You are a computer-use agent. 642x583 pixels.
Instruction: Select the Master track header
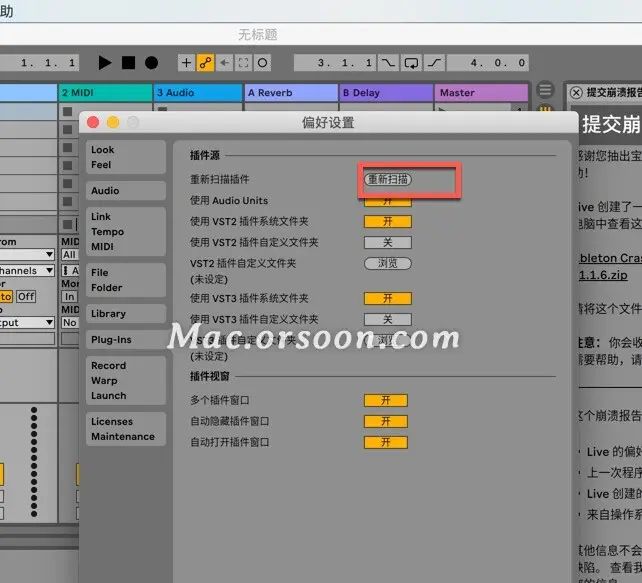[481, 93]
